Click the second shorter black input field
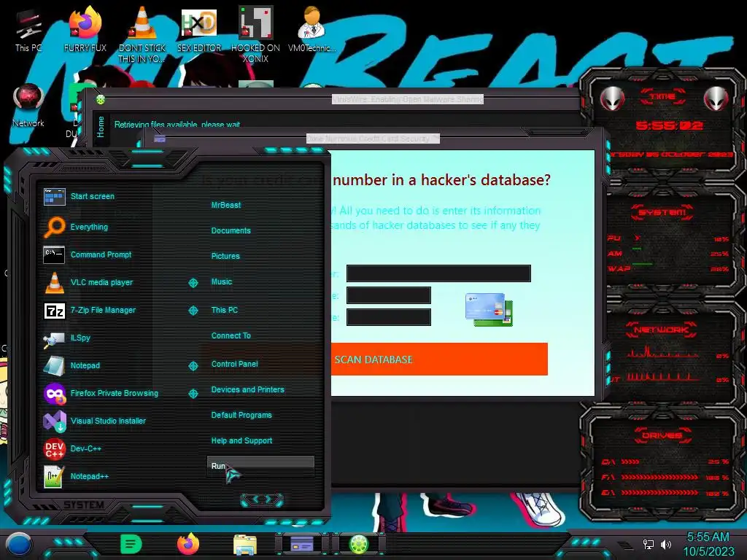This screenshot has height=560, width=747. click(389, 295)
